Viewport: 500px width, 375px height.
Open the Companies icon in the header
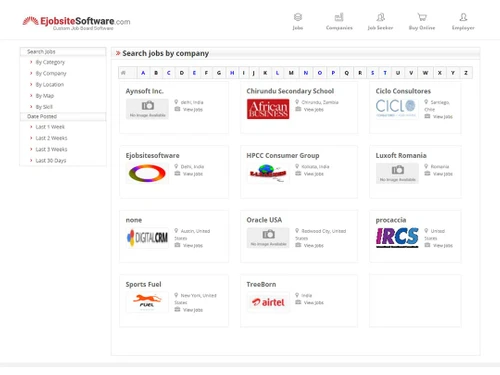[x=339, y=17]
